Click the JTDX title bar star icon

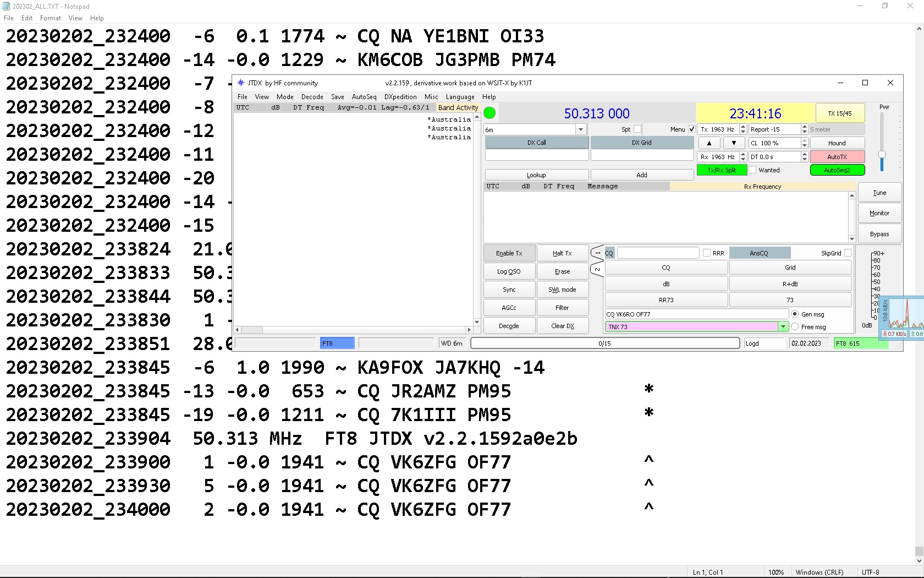pos(241,83)
